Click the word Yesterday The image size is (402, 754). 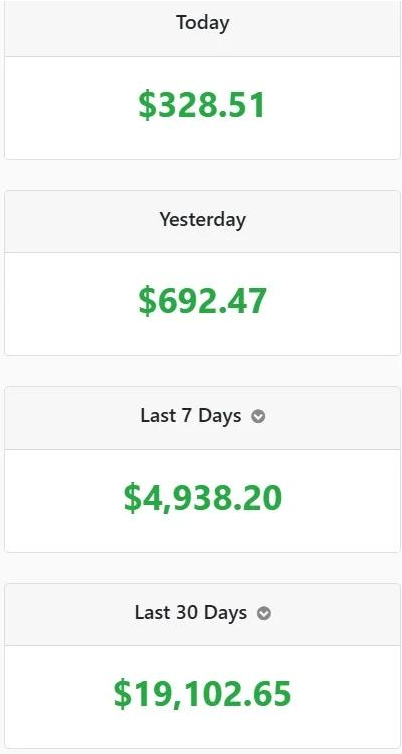pos(202,220)
